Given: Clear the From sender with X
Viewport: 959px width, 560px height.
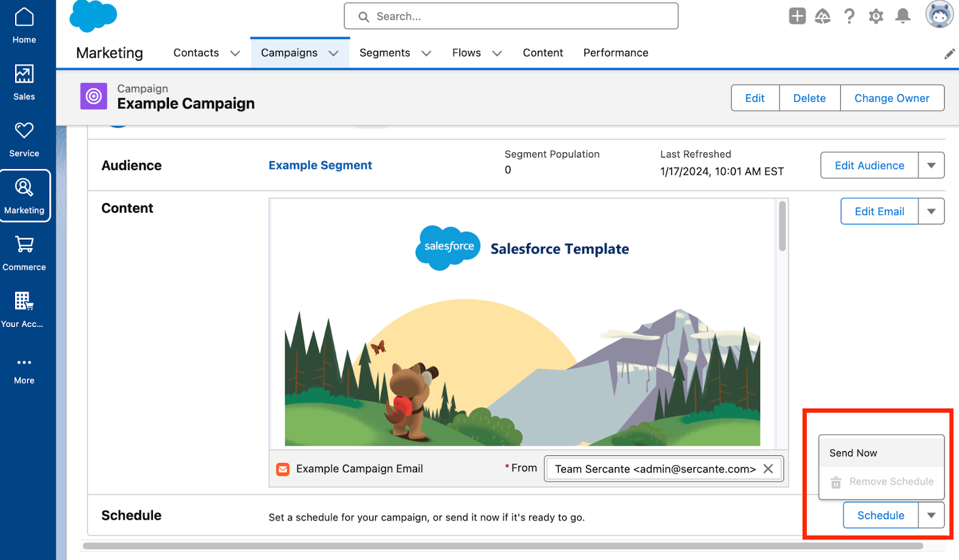Looking at the screenshot, I should tap(768, 469).
